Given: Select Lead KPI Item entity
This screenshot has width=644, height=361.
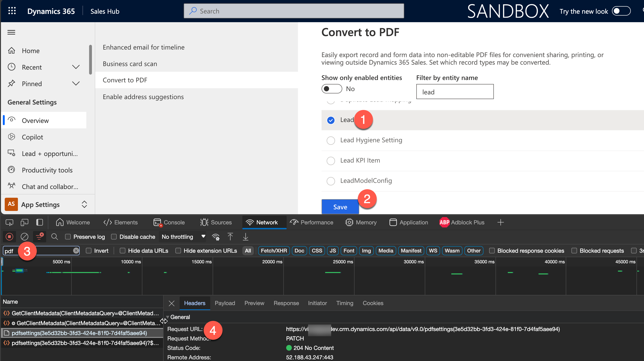Looking at the screenshot, I should [x=331, y=161].
